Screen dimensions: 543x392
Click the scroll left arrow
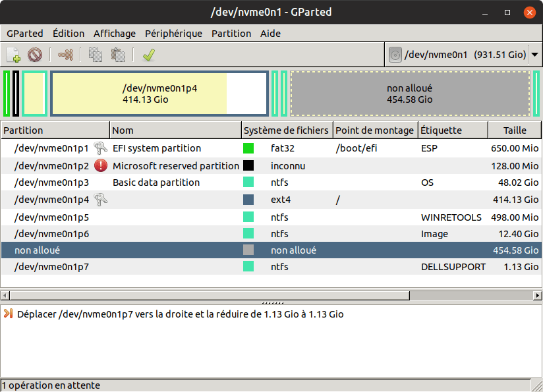coord(5,295)
